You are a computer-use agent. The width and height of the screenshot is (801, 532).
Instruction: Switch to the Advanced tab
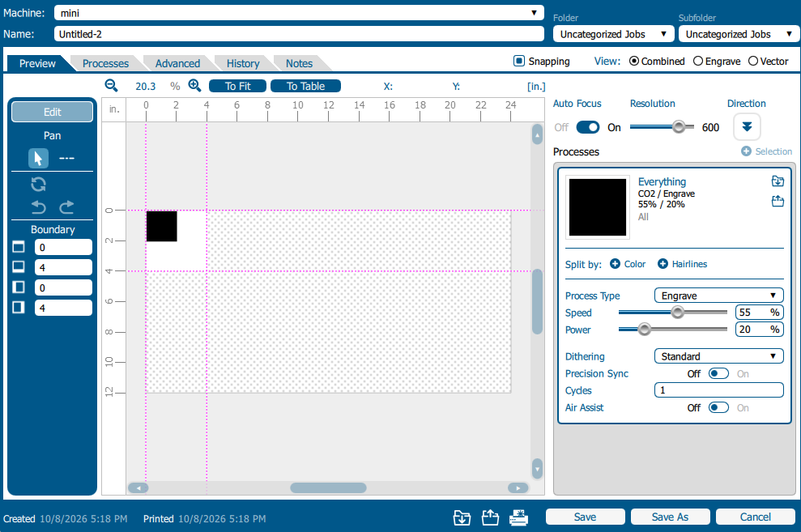pos(177,63)
